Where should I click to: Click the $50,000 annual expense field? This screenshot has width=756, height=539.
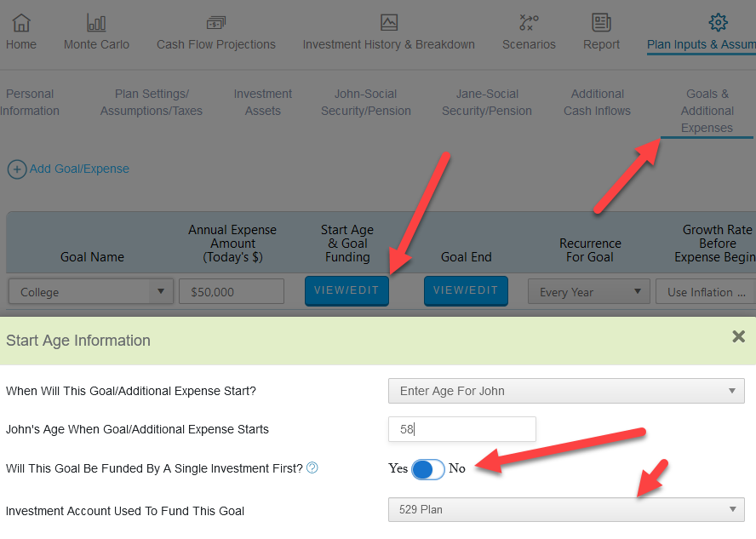[232, 292]
